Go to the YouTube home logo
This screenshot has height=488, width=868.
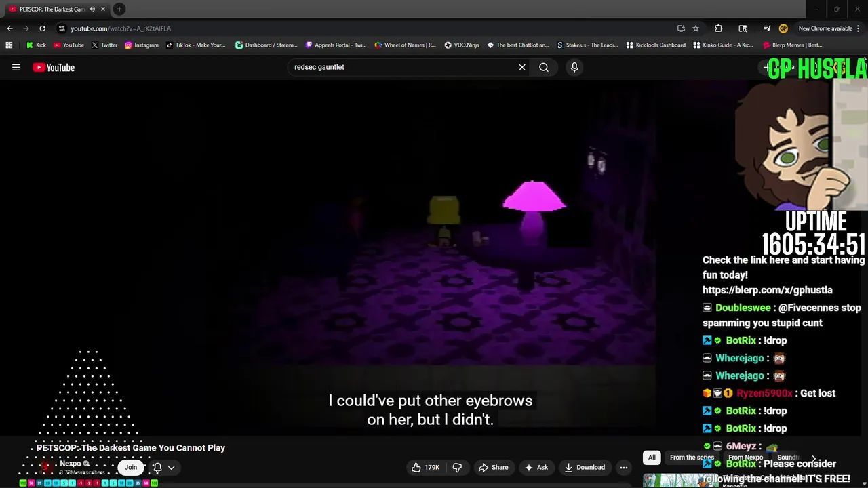54,67
